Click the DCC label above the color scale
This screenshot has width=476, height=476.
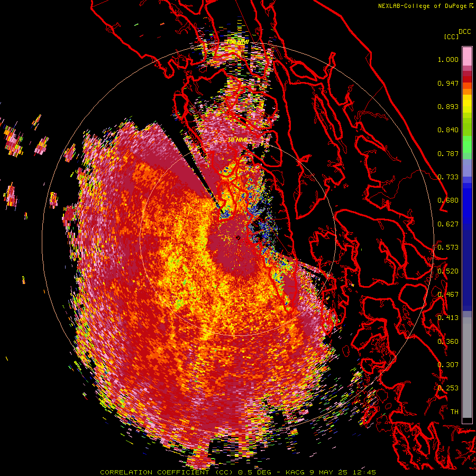coord(464,32)
